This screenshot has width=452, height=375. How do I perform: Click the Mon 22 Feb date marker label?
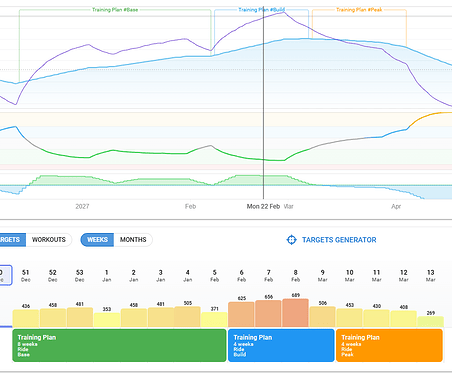[x=263, y=206]
